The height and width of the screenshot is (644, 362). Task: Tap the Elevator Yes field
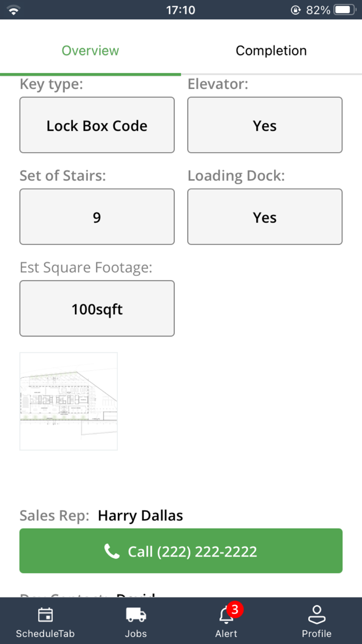click(x=265, y=125)
